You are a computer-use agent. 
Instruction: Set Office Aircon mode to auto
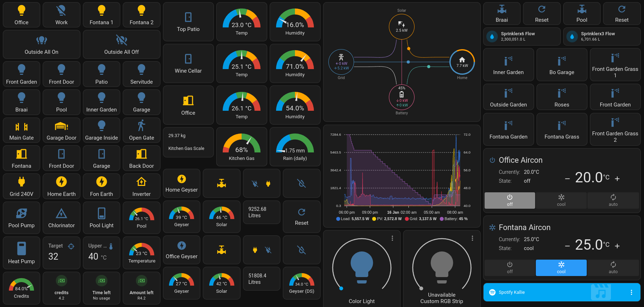613,200
